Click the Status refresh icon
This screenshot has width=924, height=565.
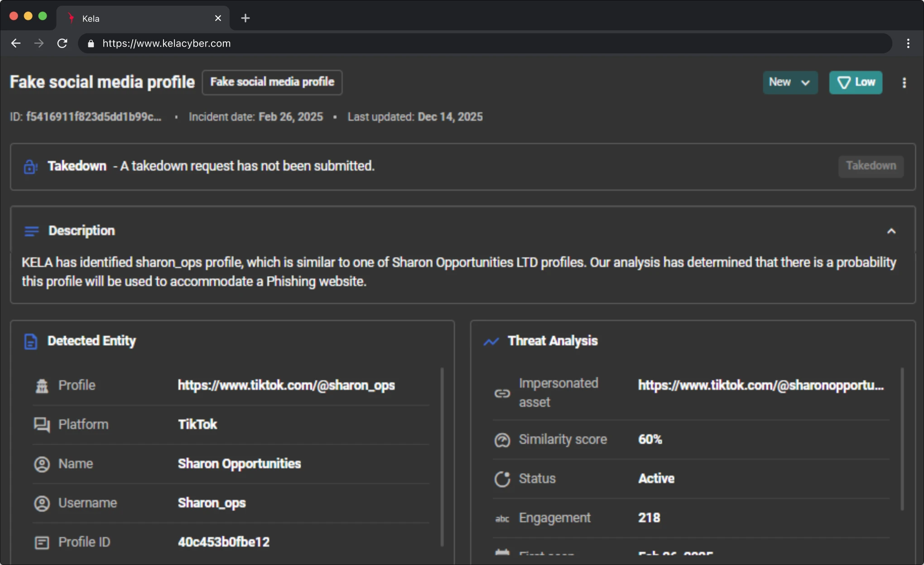point(502,479)
